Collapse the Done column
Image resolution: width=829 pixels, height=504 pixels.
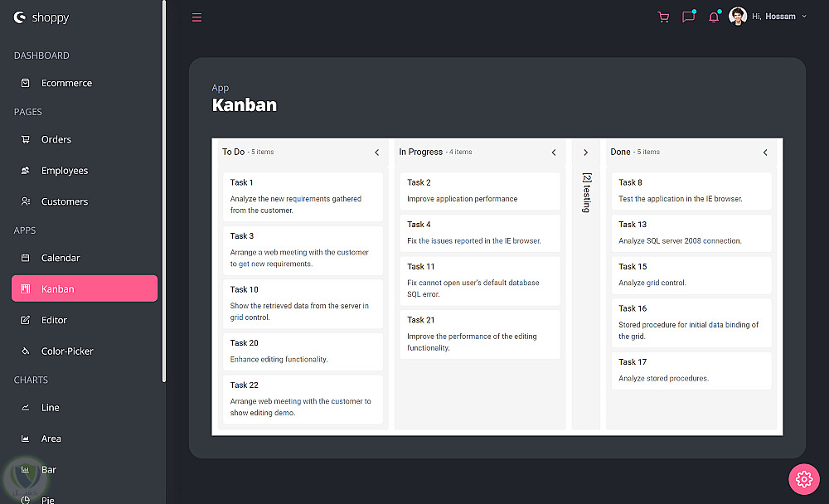pyautogui.click(x=765, y=153)
